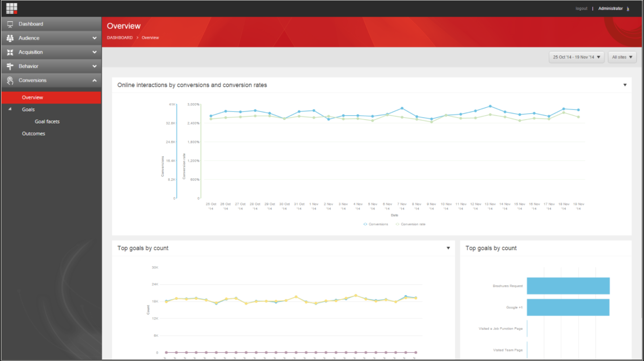Open the All sites dropdown
The width and height of the screenshot is (644, 361).
pos(622,57)
